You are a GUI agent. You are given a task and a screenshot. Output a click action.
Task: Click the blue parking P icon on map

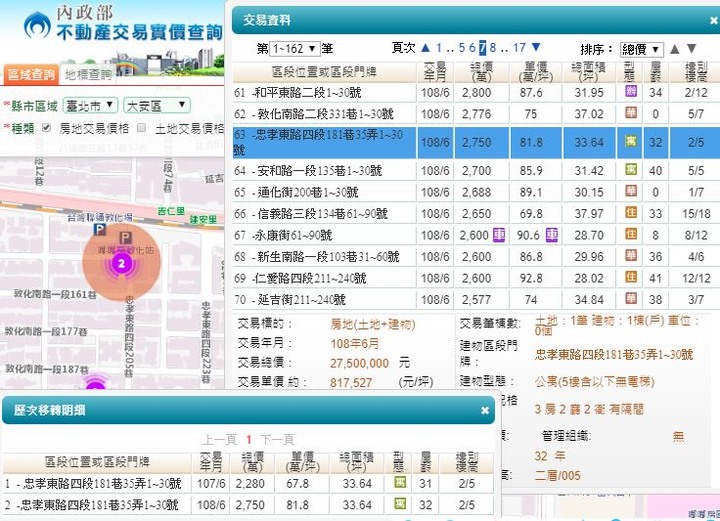click(x=100, y=229)
